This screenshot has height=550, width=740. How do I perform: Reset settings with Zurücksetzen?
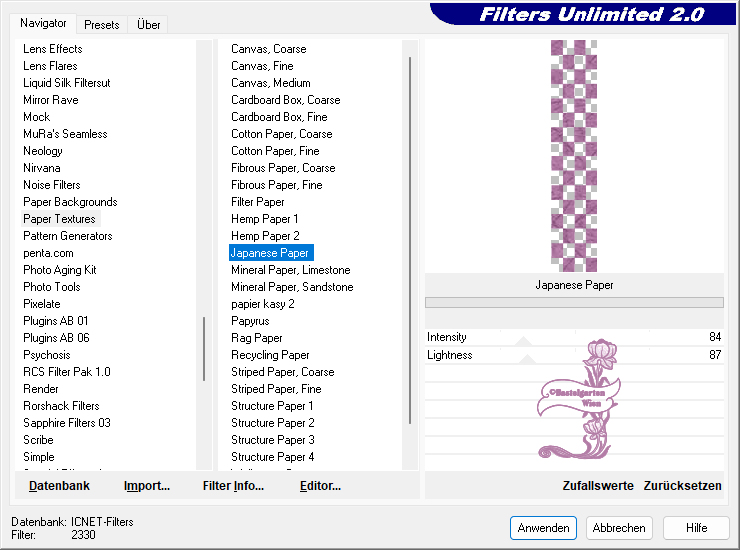coord(682,486)
